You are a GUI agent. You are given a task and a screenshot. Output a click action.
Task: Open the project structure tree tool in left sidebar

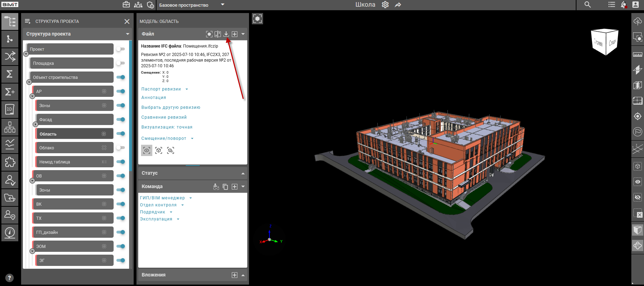10,21
